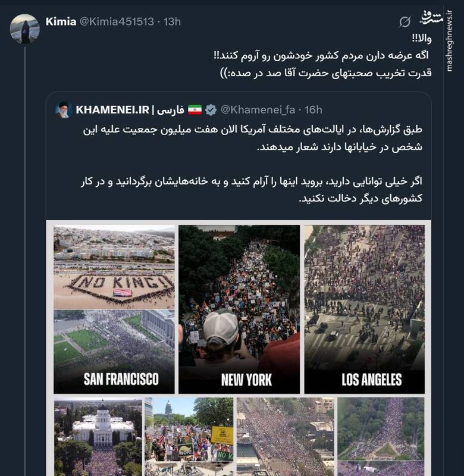Click Khamenei's quoted tweet text body
The height and width of the screenshot is (476, 464).
tap(252, 164)
